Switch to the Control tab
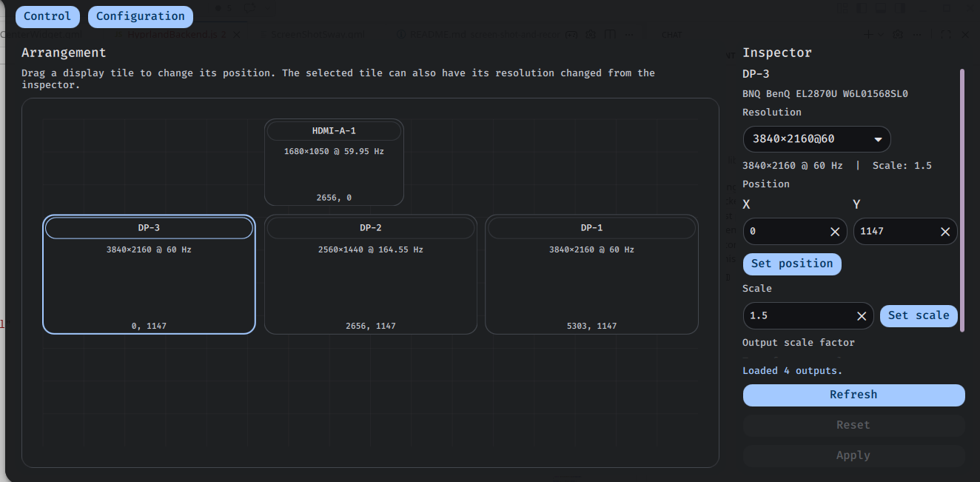This screenshot has height=482, width=980. coord(47,16)
